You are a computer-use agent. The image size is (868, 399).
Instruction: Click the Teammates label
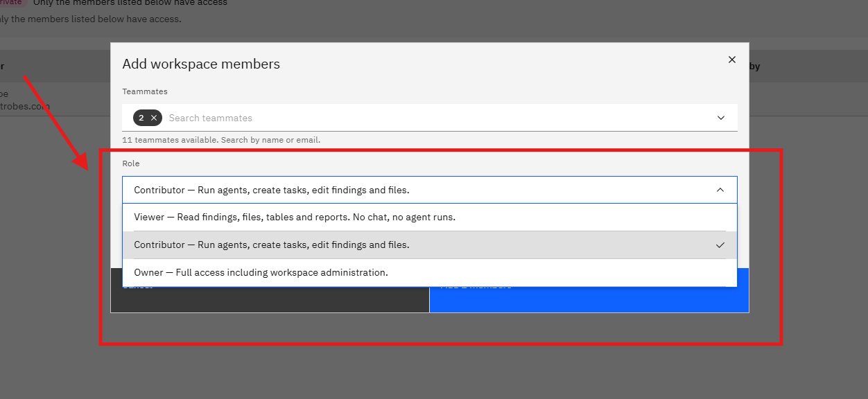(145, 91)
